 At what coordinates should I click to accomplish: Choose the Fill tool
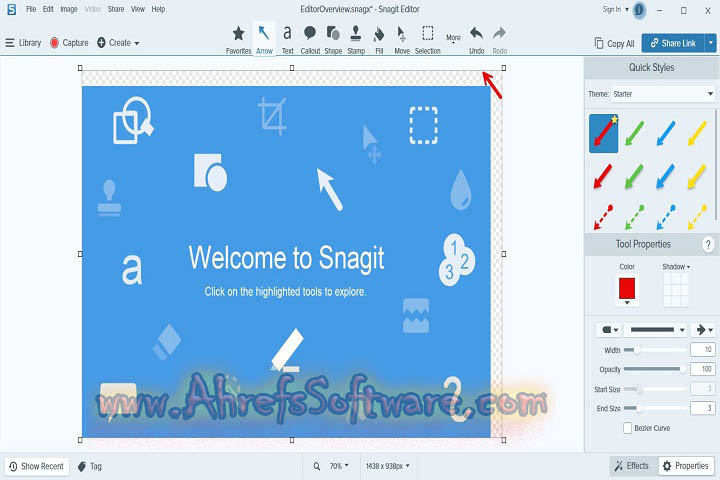click(x=379, y=37)
